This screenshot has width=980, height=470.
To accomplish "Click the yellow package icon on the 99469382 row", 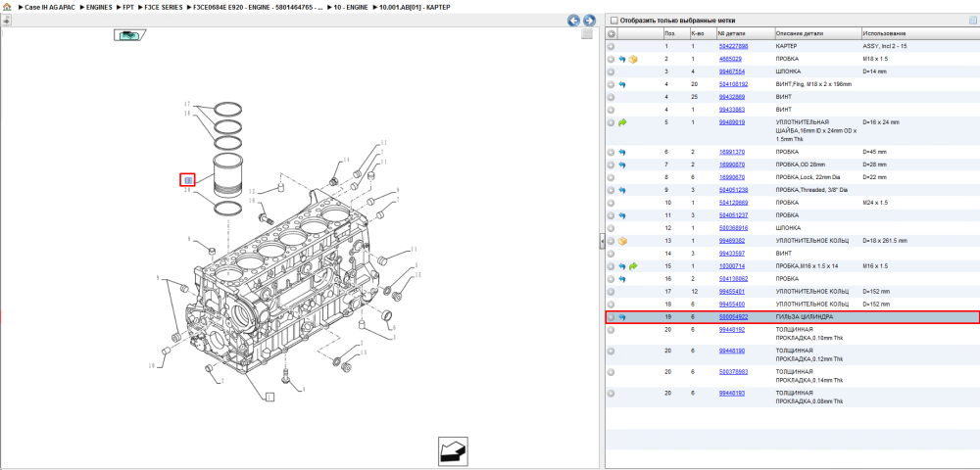I will pos(622,241).
